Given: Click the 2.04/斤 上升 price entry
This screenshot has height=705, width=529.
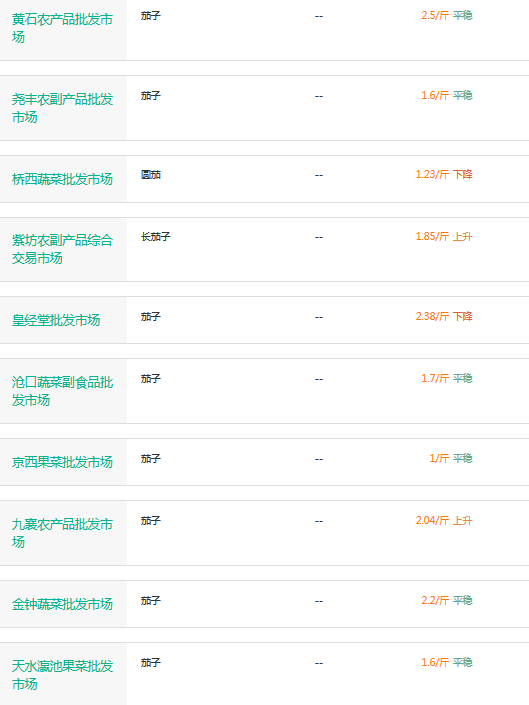Looking at the screenshot, I should tap(444, 521).
